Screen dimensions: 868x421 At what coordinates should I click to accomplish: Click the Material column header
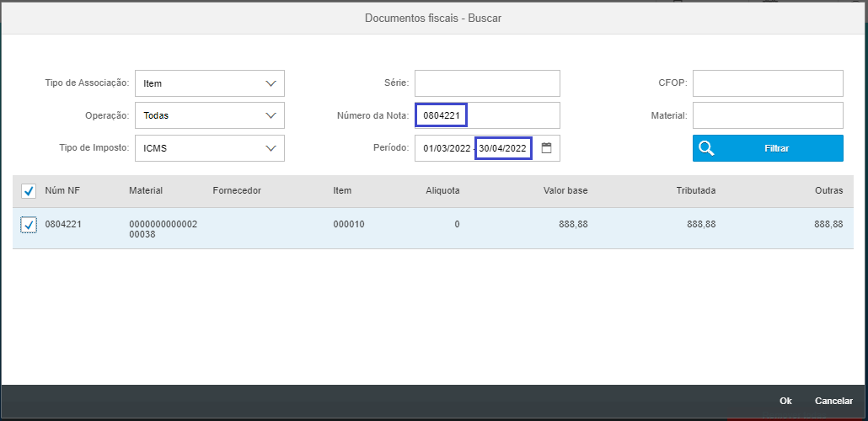[146, 190]
